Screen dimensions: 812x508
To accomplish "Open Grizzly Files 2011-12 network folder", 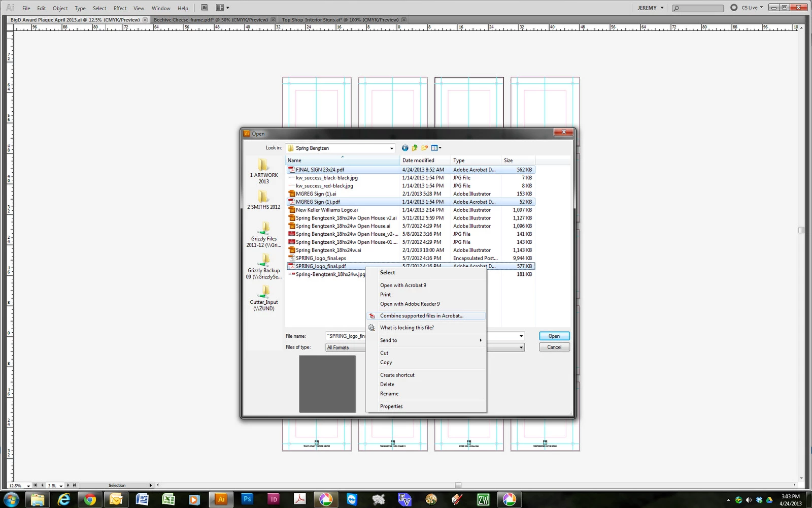I will coord(263,235).
